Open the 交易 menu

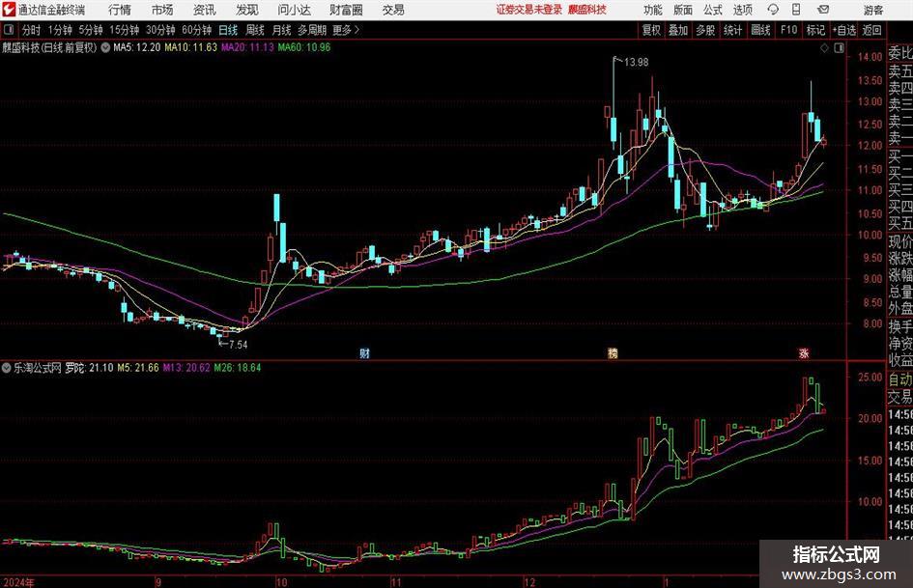pyautogui.click(x=393, y=10)
